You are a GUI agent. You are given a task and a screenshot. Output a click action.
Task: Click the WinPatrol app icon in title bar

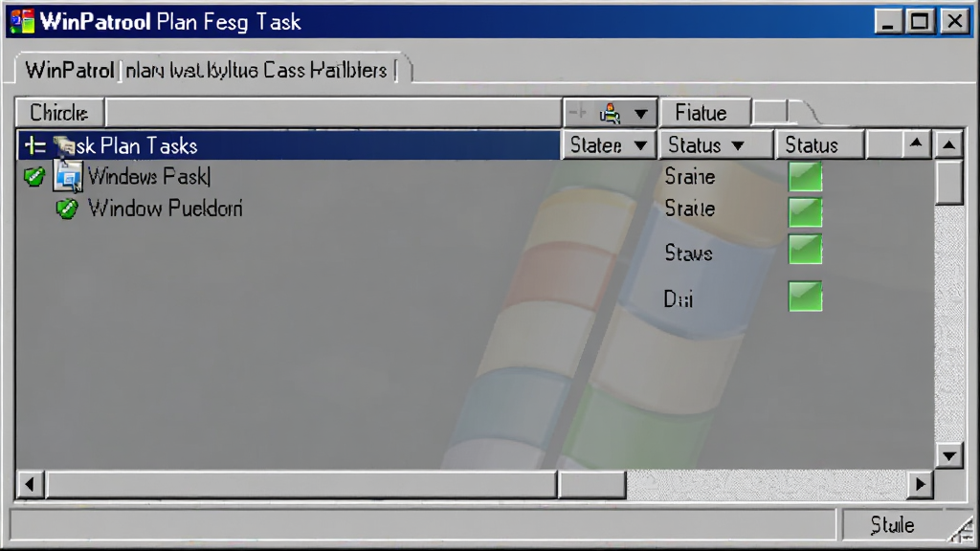point(23,21)
